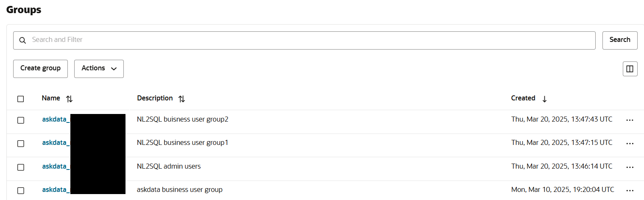Open row menu for askdata business user group
The image size is (644, 200).
point(630,190)
